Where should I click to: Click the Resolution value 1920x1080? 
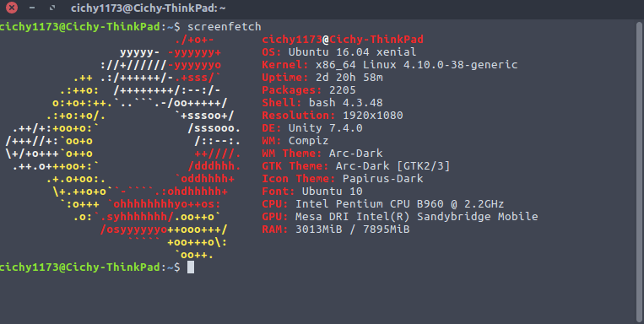(x=373, y=116)
